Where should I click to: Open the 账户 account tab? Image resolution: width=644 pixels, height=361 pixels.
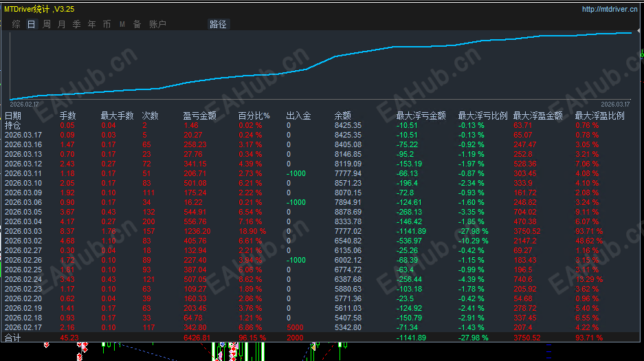tap(157, 24)
